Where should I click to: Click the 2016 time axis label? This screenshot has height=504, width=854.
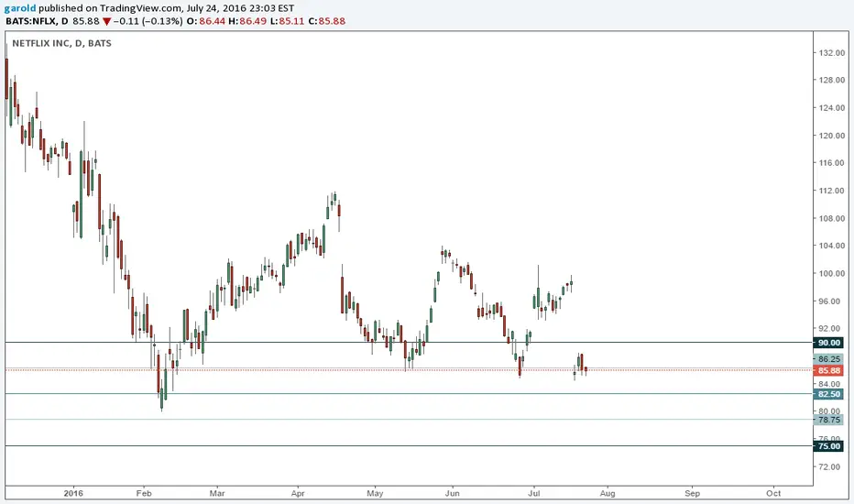[73, 493]
